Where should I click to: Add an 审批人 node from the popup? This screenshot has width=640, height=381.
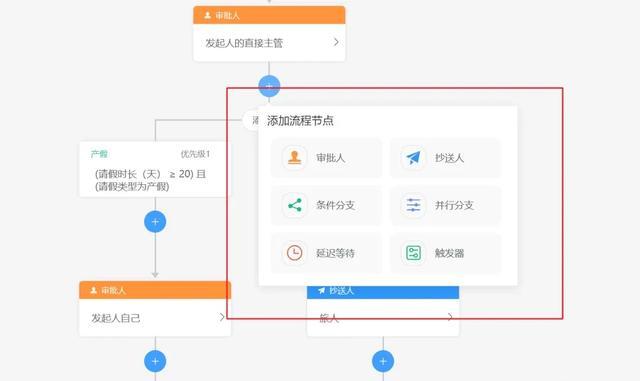pos(327,158)
